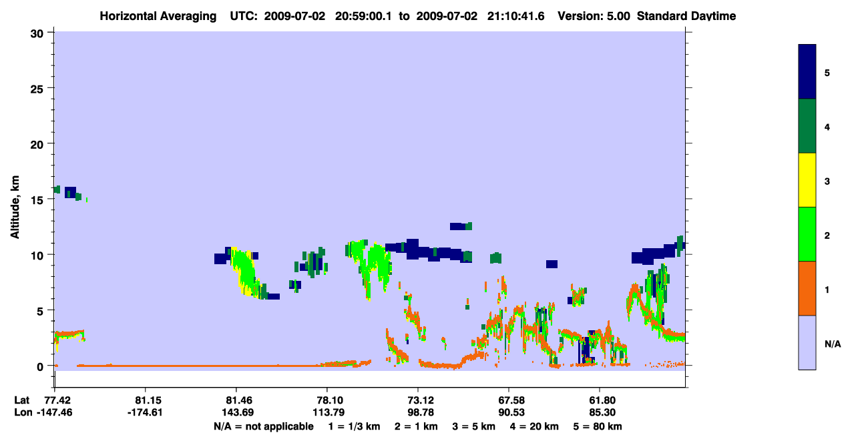Click the 'Lat' row label
Image resolution: width=868 pixels, height=445 pixels.
(x=21, y=400)
